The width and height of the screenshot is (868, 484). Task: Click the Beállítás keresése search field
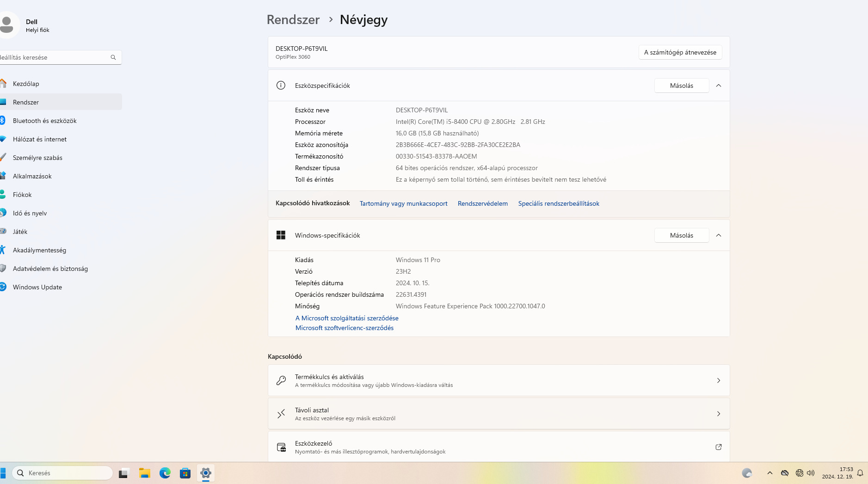(x=61, y=57)
